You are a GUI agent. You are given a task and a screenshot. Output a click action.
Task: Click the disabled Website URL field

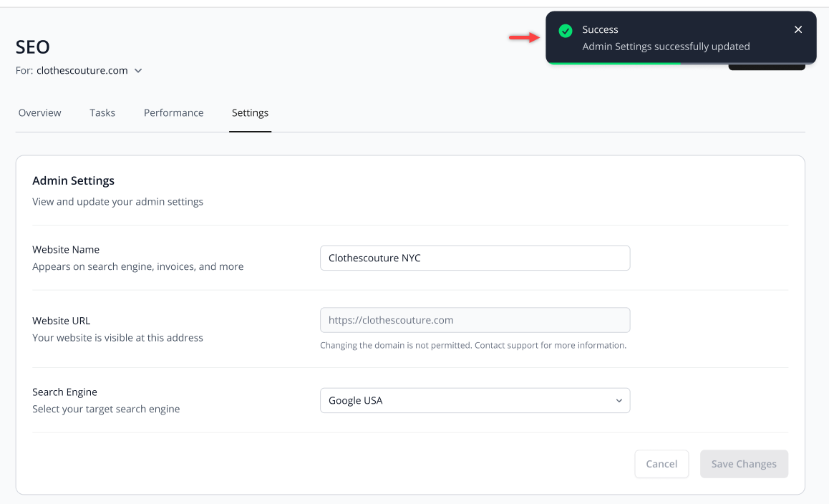(x=475, y=320)
